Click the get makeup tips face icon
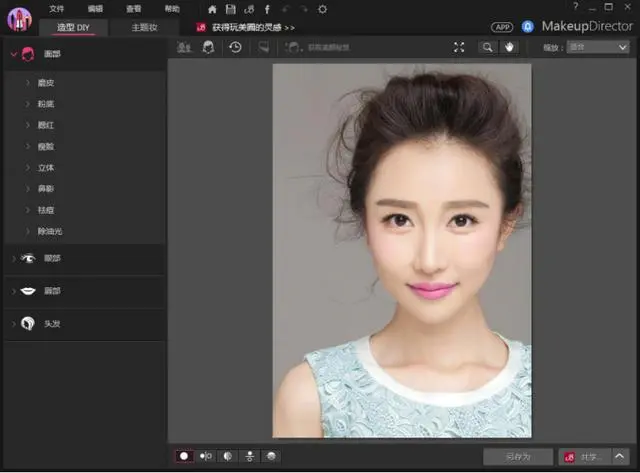This screenshot has height=473, width=640. tap(293, 47)
